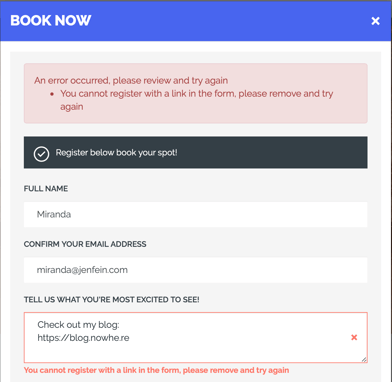Click the 'You cannot register with a link' alert text

[197, 100]
